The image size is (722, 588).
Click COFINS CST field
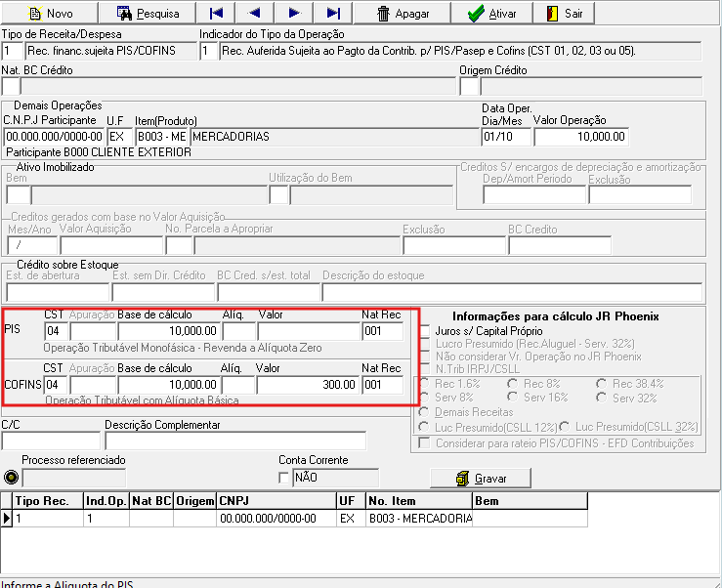point(56,385)
